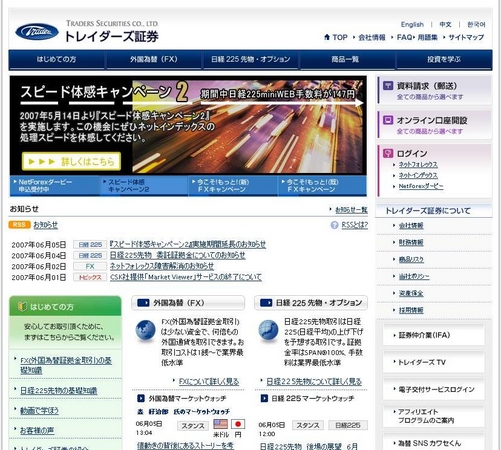
Task: Open the 商品リスク sidebar link
Action: point(411,259)
